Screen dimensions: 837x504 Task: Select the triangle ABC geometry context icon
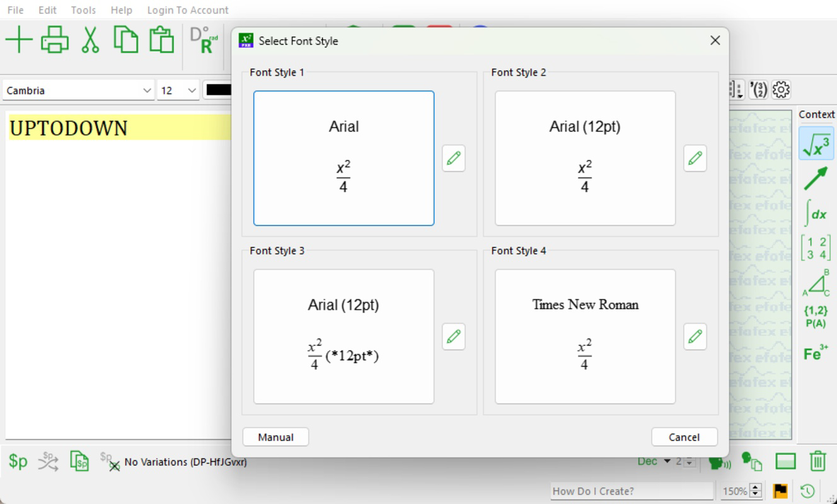[816, 282]
